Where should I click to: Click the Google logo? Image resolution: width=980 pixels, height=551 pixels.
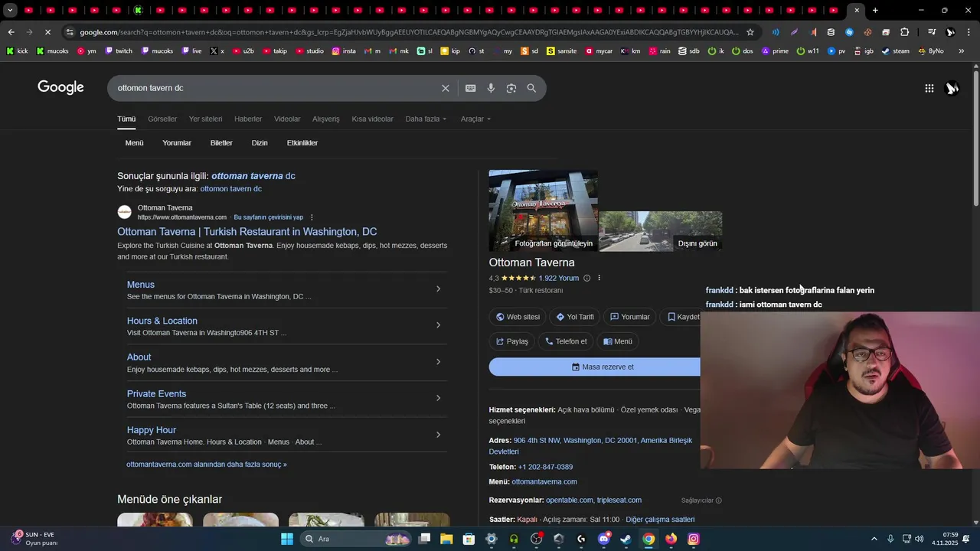coord(60,87)
